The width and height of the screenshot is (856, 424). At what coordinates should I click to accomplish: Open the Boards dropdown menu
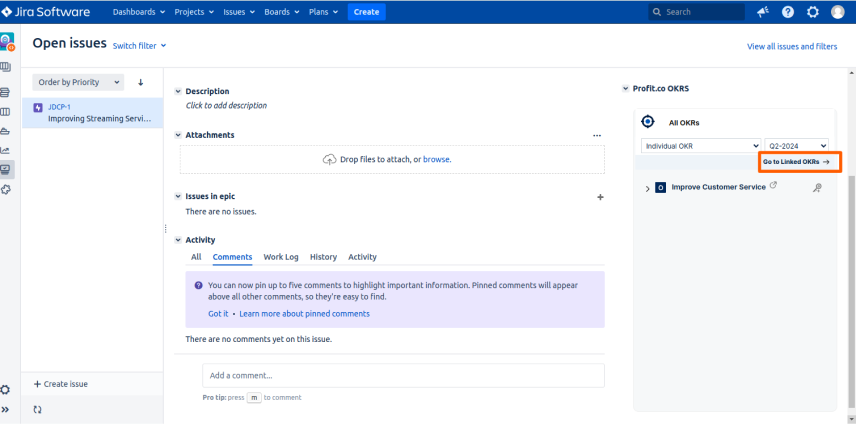click(x=282, y=12)
